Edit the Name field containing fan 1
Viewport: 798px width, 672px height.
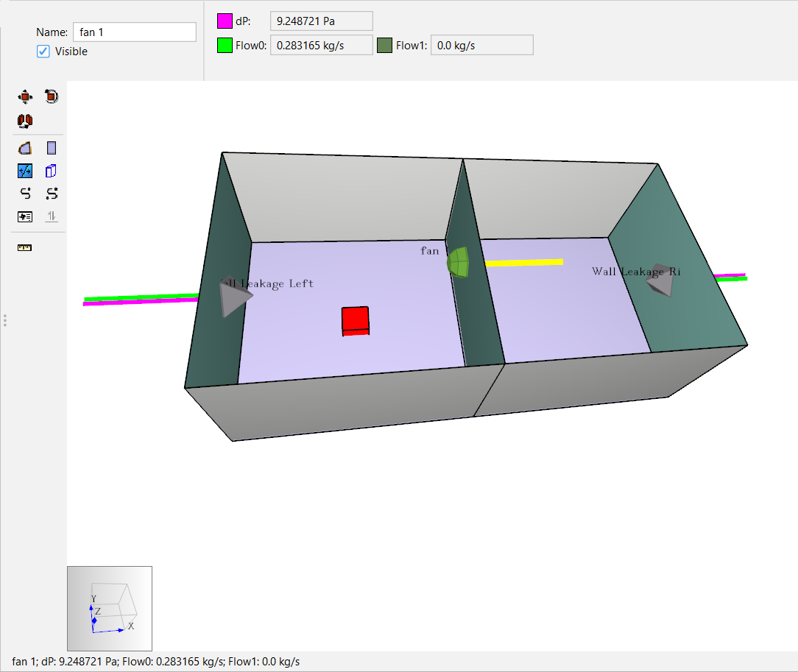pos(135,32)
